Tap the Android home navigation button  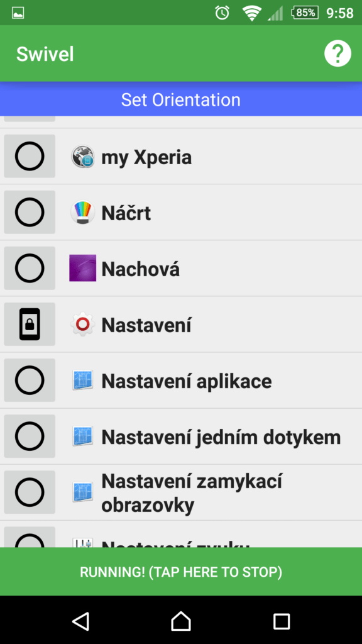coord(181,621)
